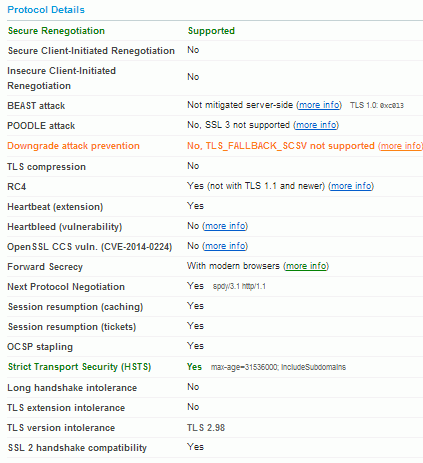Click 'Session resumption (caching)' label
Screen dimensions: 423x463
75,307
